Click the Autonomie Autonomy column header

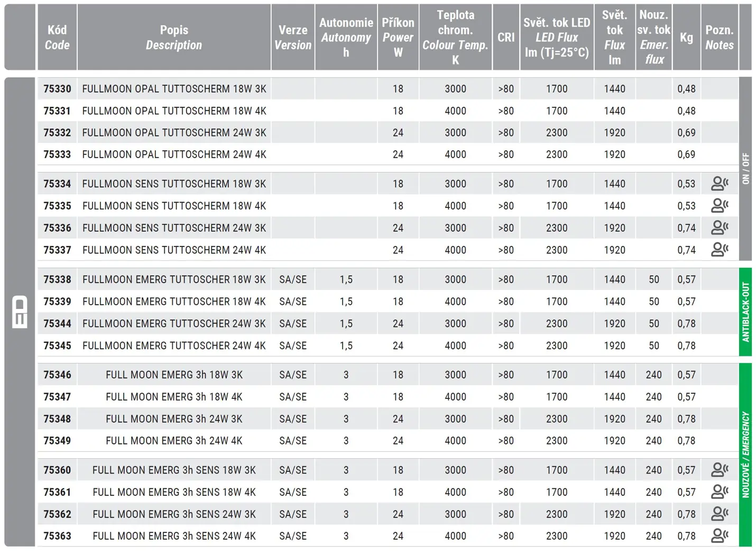[x=346, y=38]
